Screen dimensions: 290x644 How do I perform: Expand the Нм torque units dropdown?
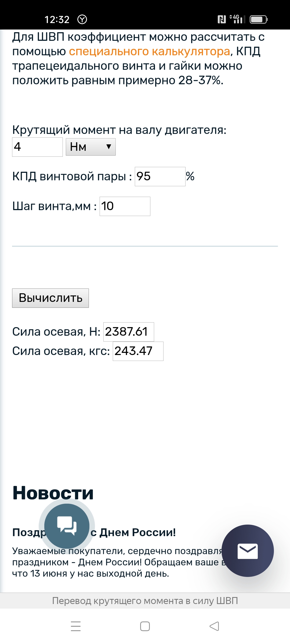click(x=91, y=147)
